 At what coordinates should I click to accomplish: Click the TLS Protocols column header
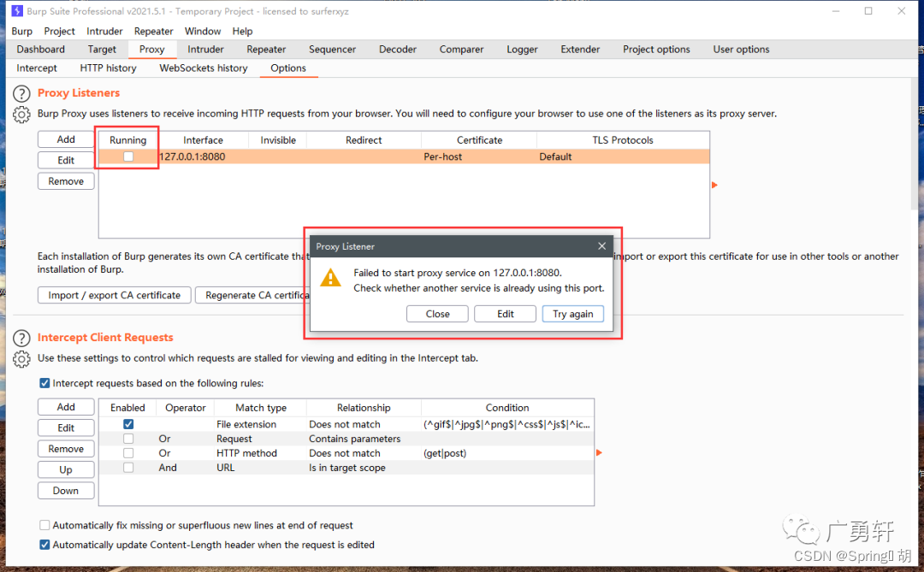623,140
